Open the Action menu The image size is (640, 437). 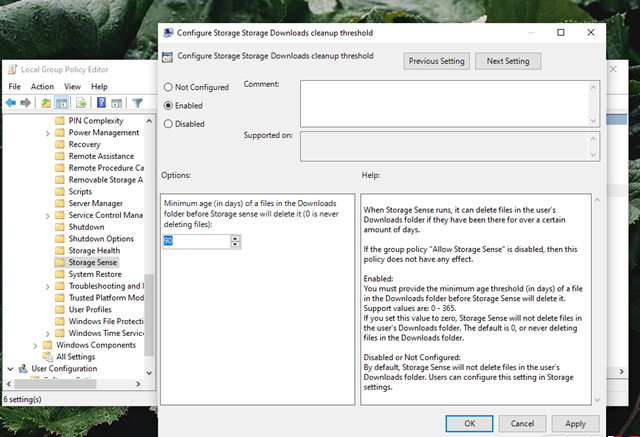coord(42,87)
